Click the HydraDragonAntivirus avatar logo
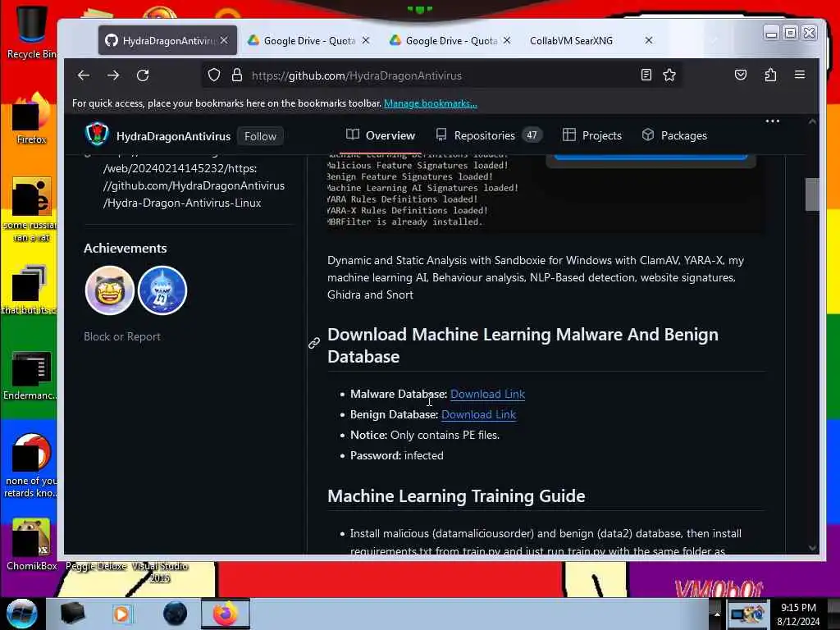Viewport: 840px width, 630px height. (x=97, y=135)
